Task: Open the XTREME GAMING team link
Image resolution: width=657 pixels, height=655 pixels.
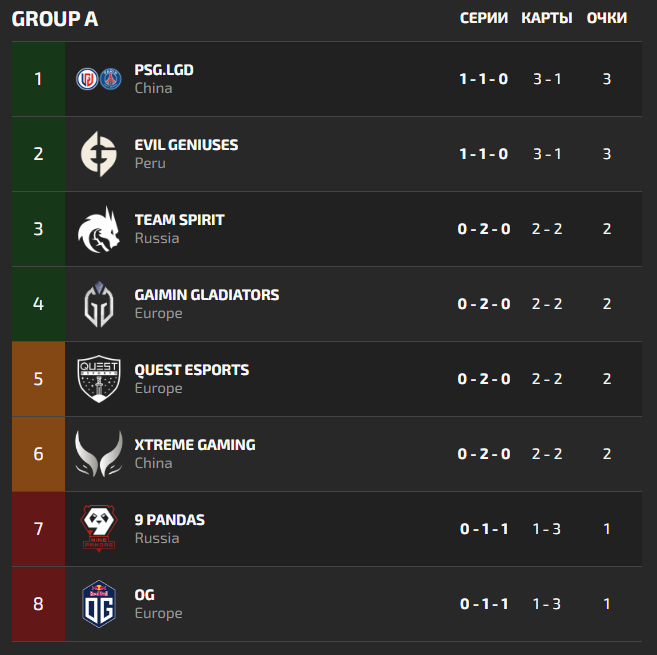Action: pyautogui.click(x=195, y=445)
